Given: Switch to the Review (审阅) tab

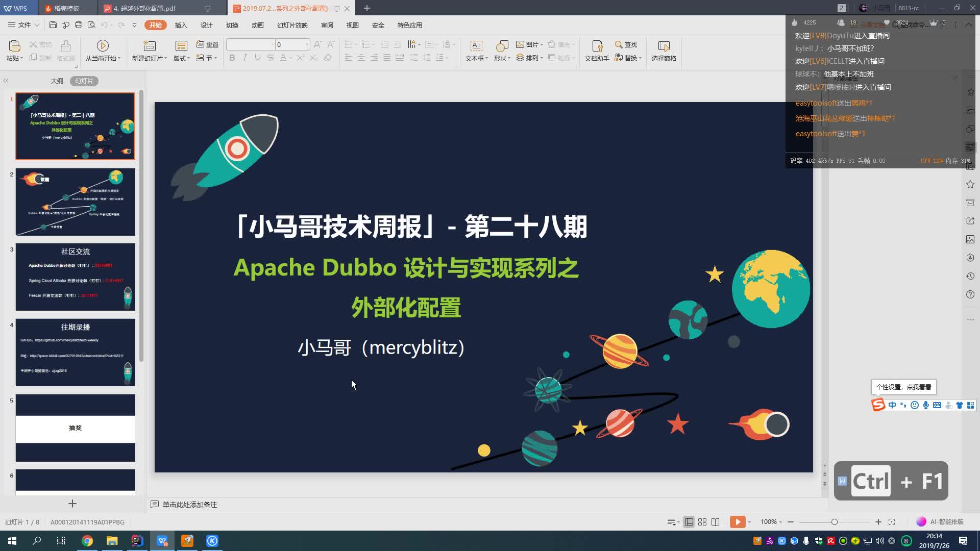Looking at the screenshot, I should tap(327, 25).
